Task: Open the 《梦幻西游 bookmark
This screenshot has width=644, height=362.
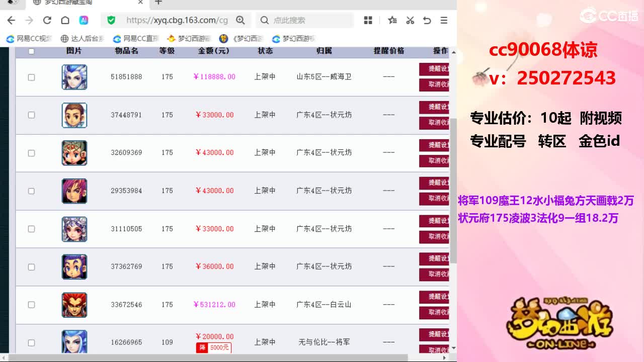Action: (242, 39)
